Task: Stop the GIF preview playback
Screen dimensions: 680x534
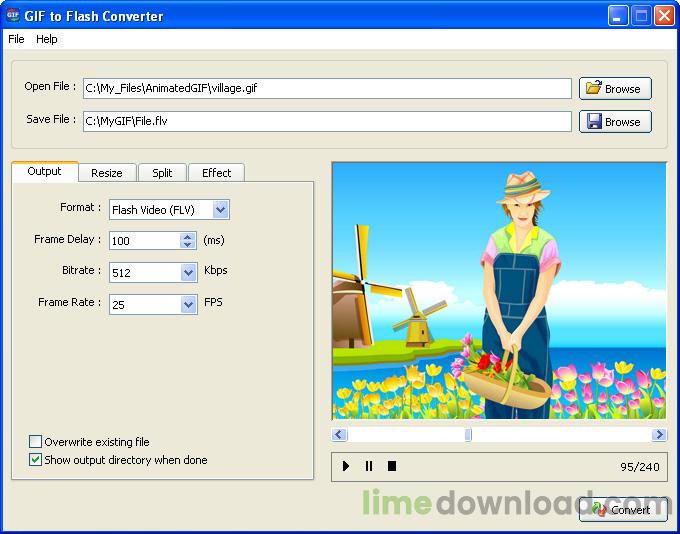Action: pos(392,466)
